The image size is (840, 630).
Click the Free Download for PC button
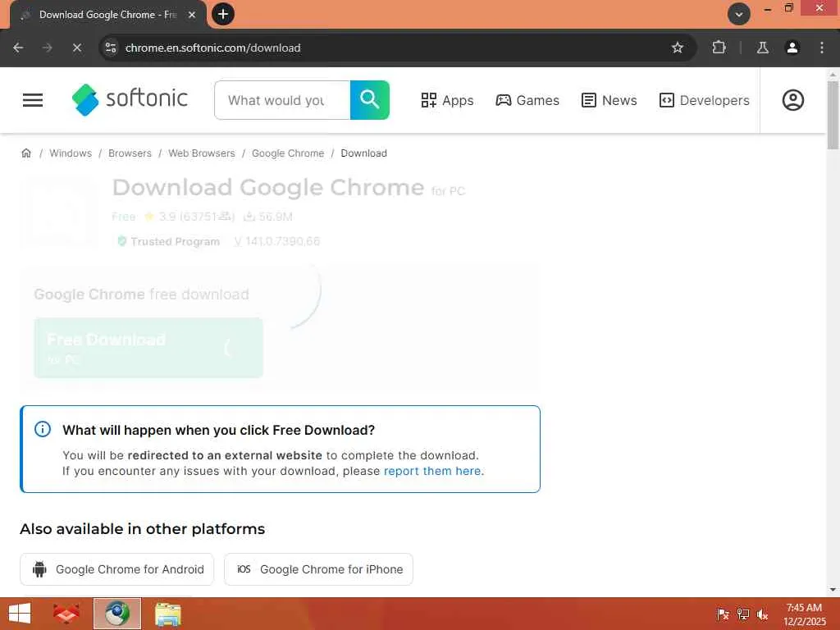pos(148,348)
